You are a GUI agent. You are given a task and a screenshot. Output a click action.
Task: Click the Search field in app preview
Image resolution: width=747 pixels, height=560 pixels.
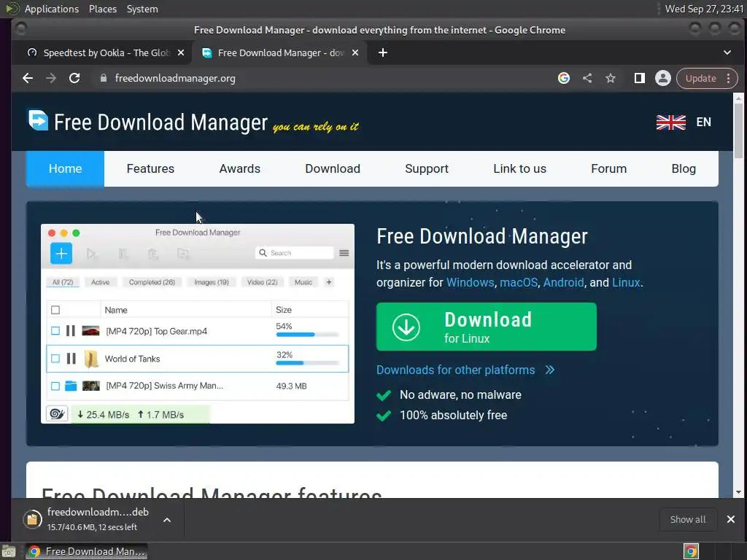[295, 253]
